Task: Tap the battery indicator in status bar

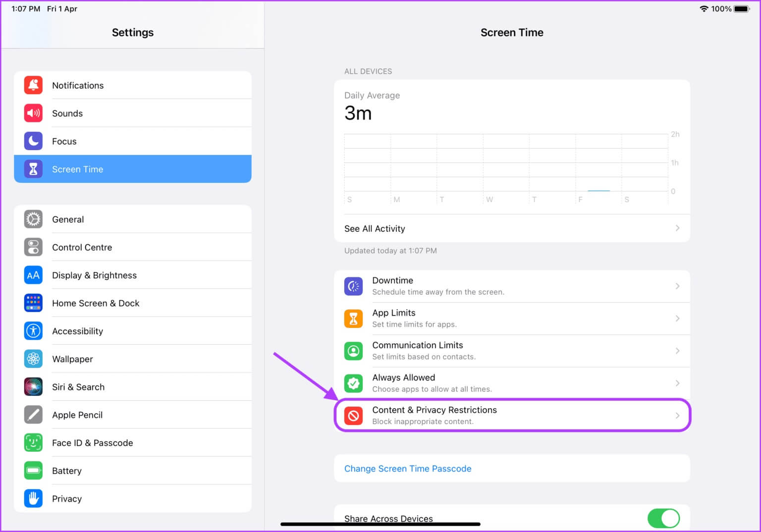Action: pyautogui.click(x=742, y=9)
